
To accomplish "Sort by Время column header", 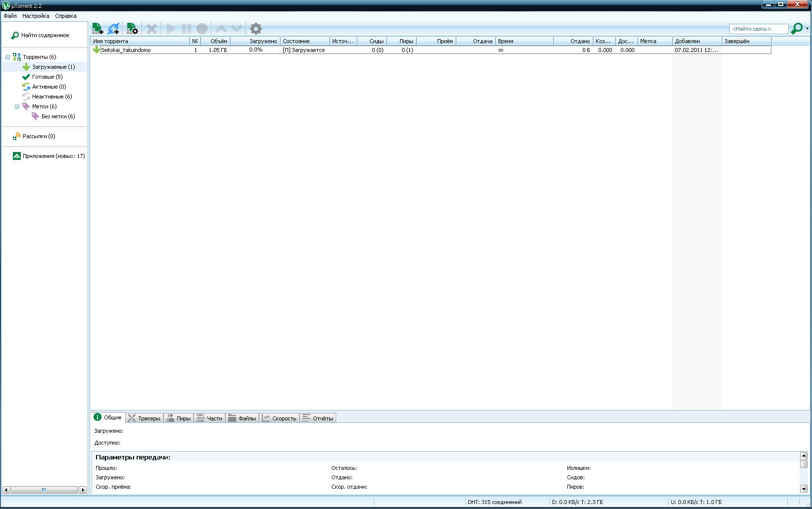I will (525, 41).
